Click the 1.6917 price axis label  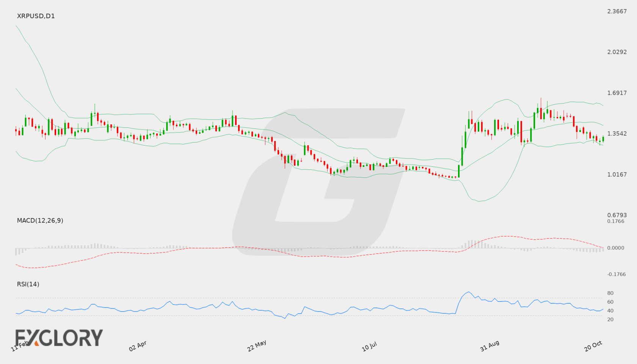(x=617, y=93)
